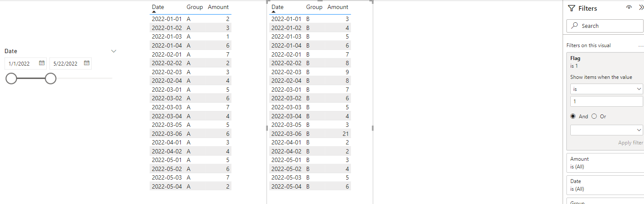Viewport: 644px width, 204px height.
Task: Click right-middle resize handle of Group B visual
Action: coord(373,128)
